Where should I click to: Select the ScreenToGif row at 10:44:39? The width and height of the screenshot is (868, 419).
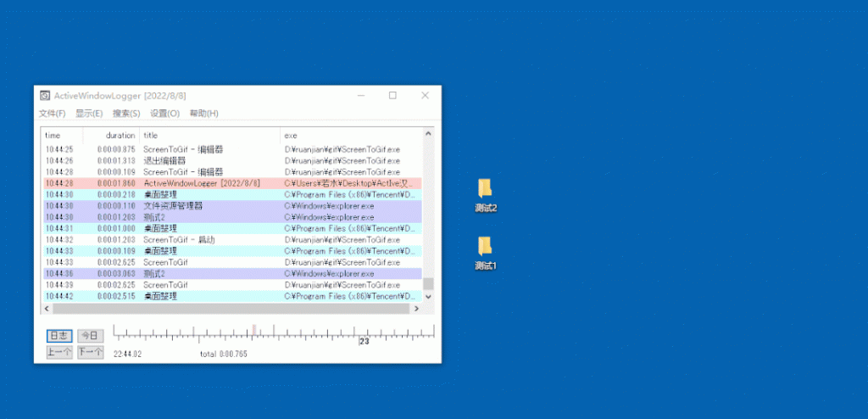point(232,285)
